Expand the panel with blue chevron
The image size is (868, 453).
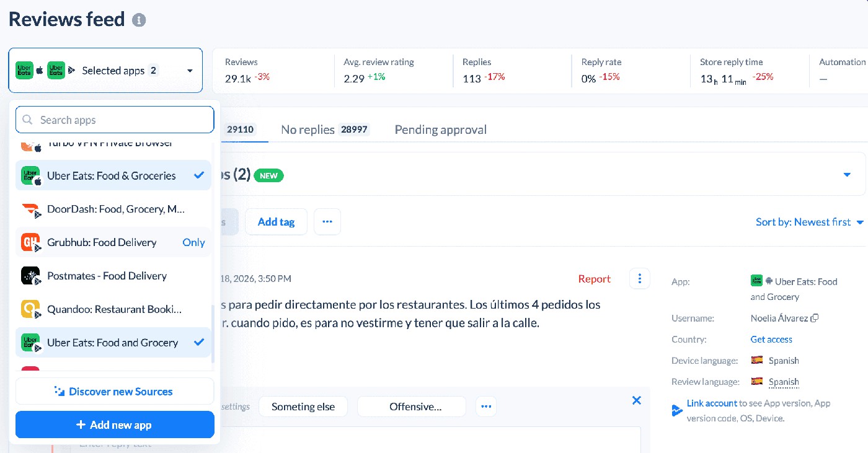847,175
